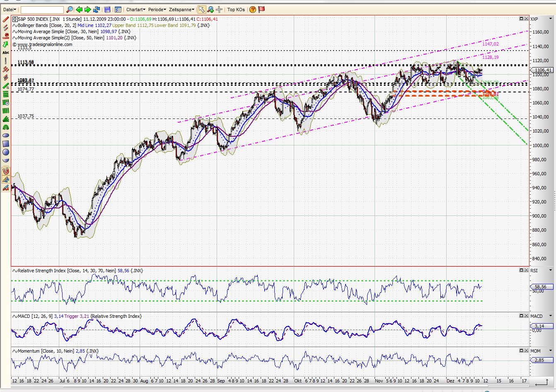Screen dimensions: 556x392
Task: Open the Periode dropdown
Action: (x=157, y=9)
